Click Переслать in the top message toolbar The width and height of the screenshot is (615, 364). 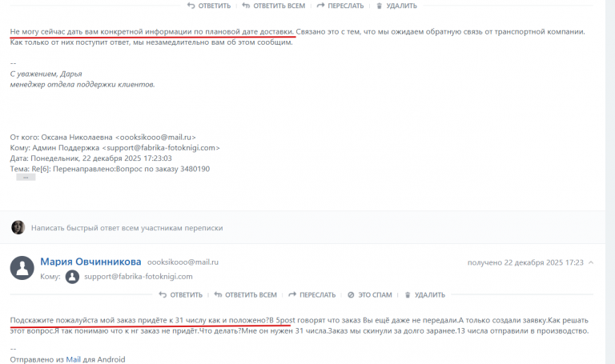coord(340,6)
